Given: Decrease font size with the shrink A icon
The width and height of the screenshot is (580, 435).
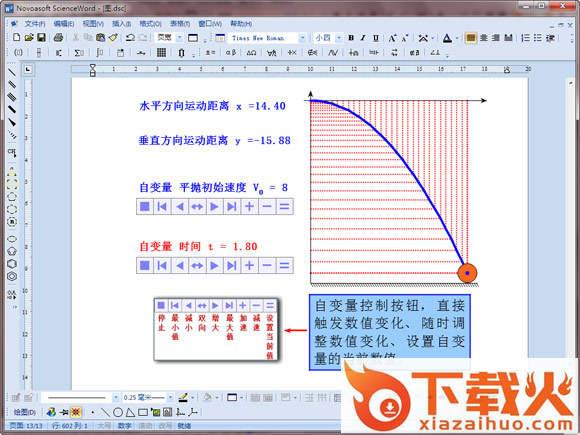Looking at the screenshot, I should (x=405, y=38).
